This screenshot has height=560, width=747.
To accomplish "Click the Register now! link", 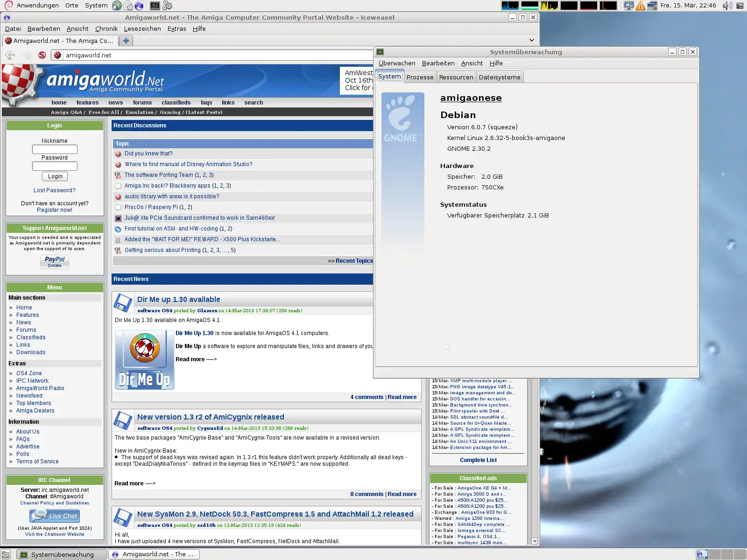I will pyautogui.click(x=55, y=210).
